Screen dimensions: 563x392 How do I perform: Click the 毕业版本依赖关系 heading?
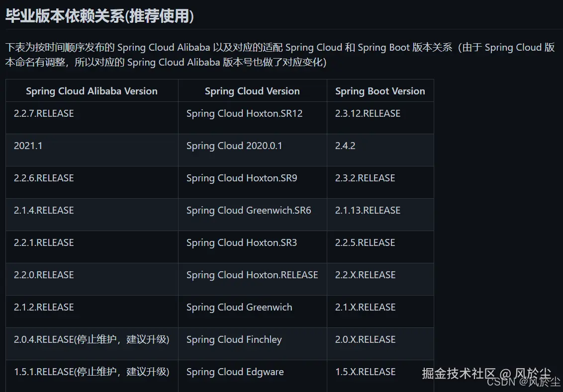99,16
